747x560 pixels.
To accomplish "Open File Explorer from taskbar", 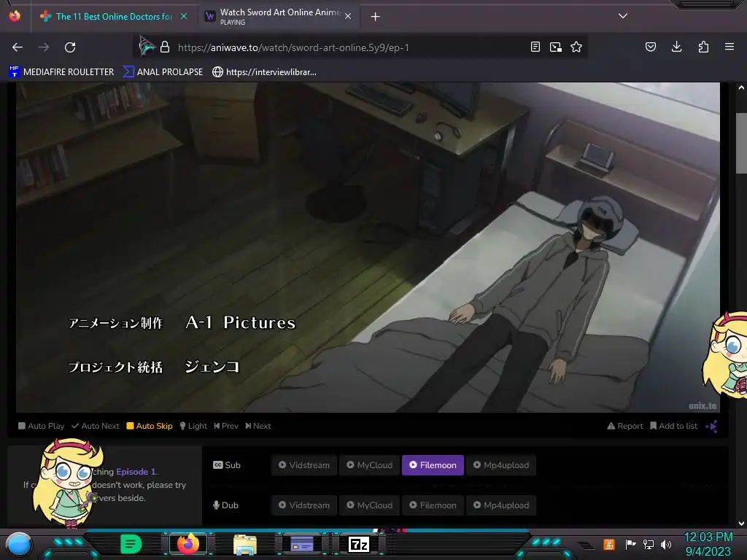I will [245, 544].
